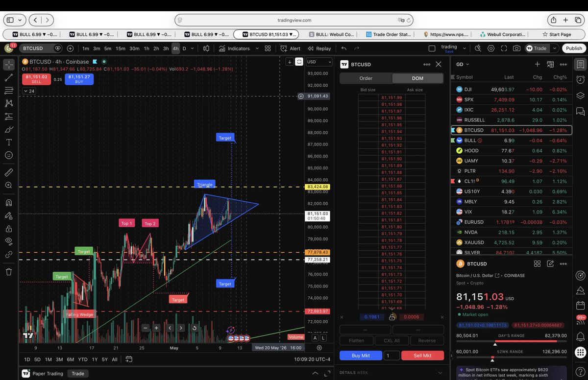
Task: Click the trash remove objects icon
Action: (9, 272)
